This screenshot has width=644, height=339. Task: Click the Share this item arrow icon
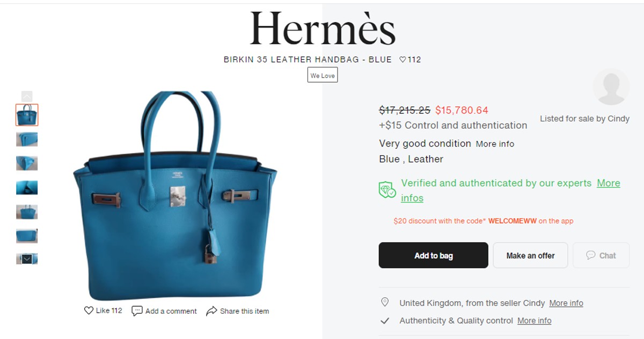pyautogui.click(x=211, y=311)
